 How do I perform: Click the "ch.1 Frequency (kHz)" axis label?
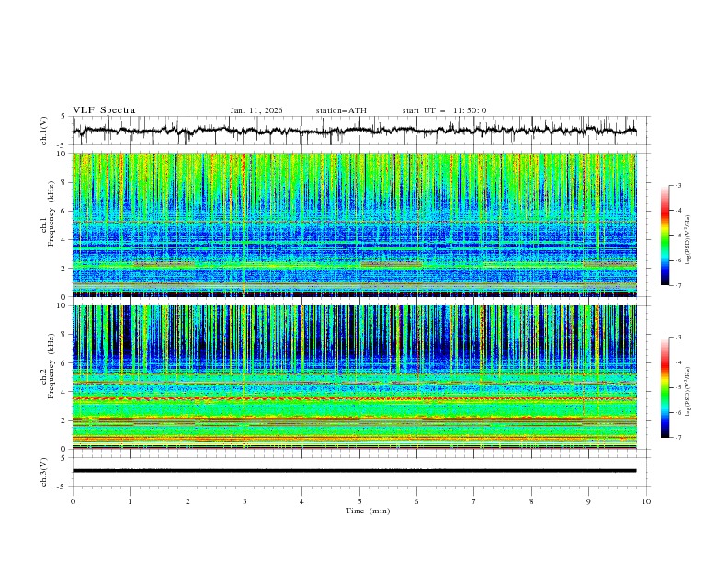[48, 224]
